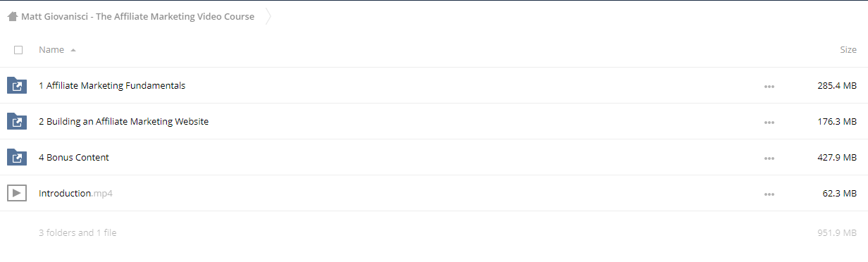The width and height of the screenshot is (868, 262).
Task: Click the shared folder icon for 4 Bonus Content
Action: (x=17, y=158)
